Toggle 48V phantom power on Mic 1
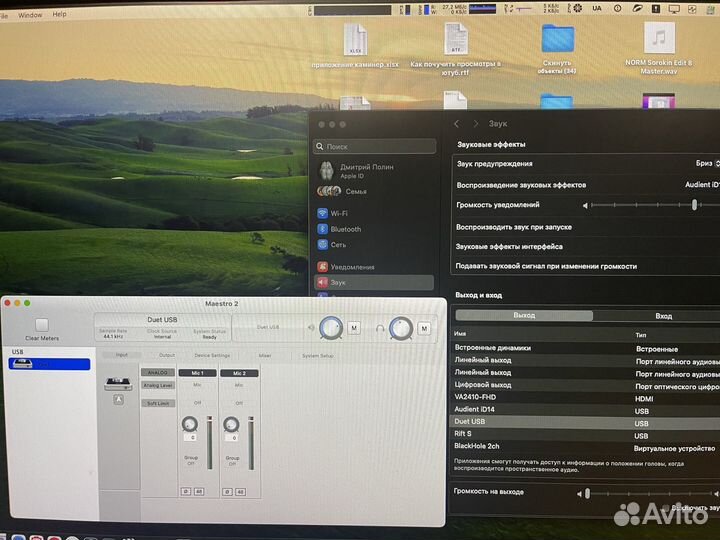 [198, 491]
